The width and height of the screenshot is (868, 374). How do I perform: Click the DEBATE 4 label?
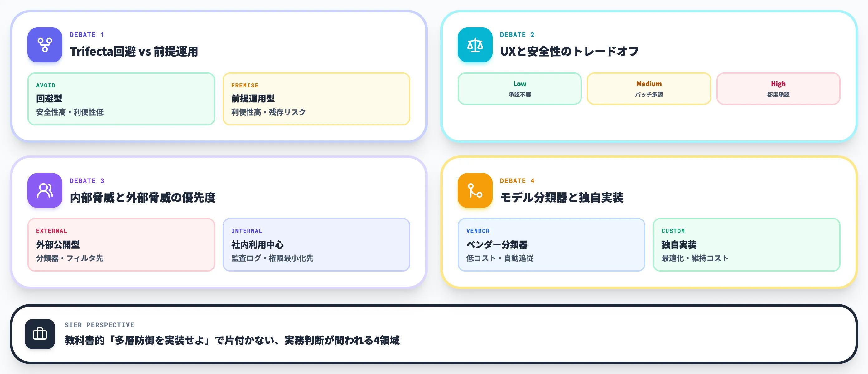pos(517,181)
